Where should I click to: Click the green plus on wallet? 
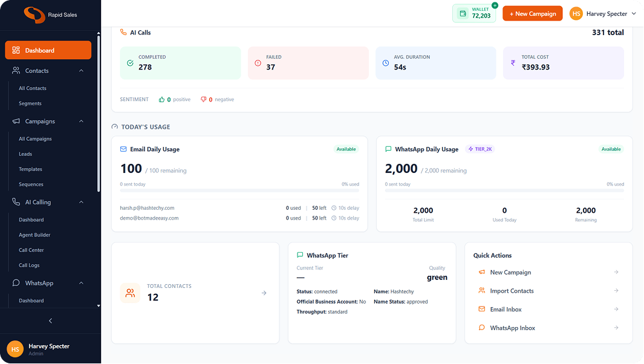tap(495, 5)
